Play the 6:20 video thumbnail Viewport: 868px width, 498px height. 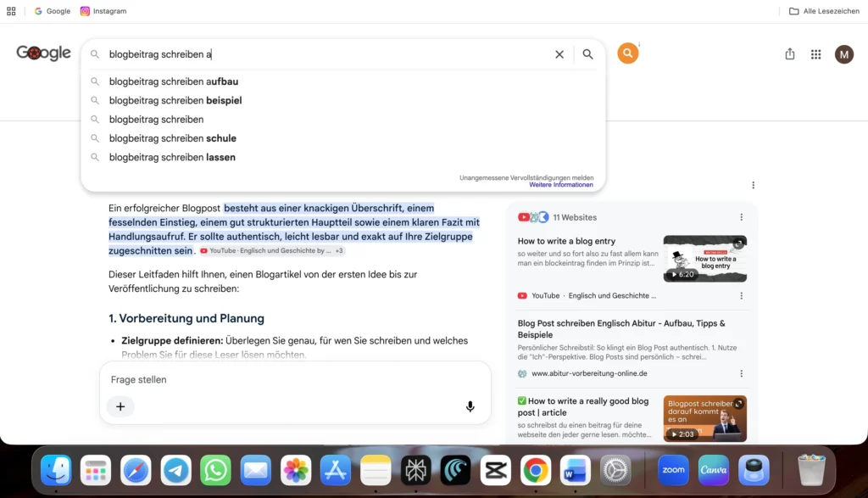[x=704, y=259]
